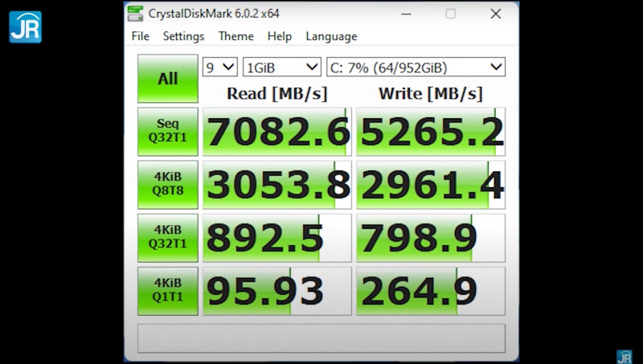Click the Read [MB/s] column header
Image resolution: width=643 pixels, height=364 pixels.
coord(277,93)
